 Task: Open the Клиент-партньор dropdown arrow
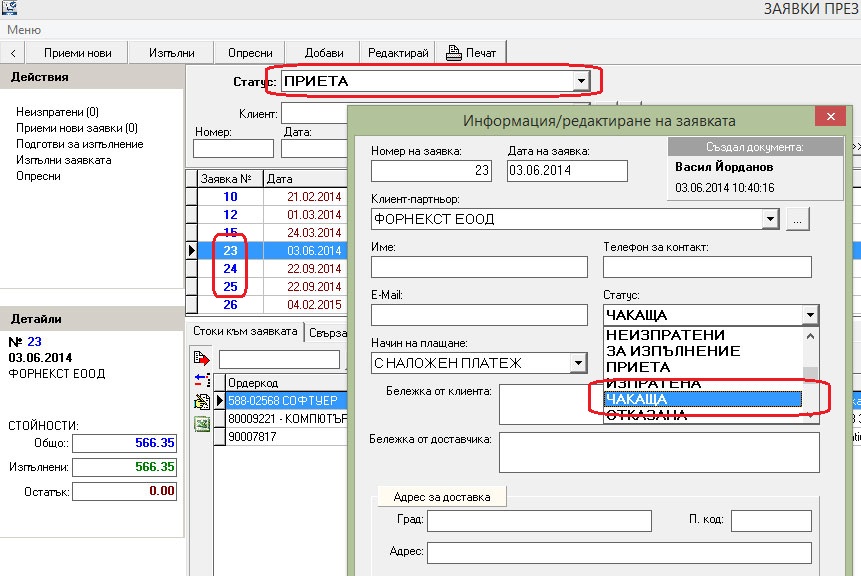coord(770,219)
